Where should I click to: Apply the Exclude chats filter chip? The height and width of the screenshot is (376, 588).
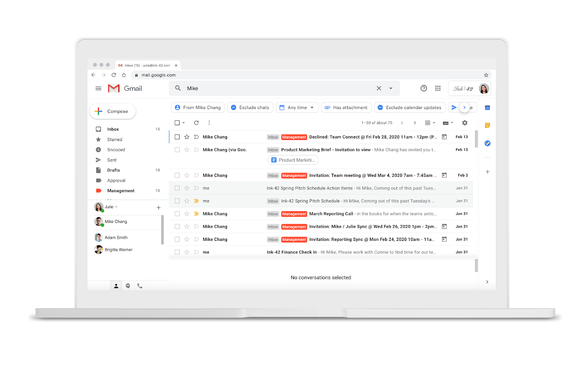click(250, 108)
